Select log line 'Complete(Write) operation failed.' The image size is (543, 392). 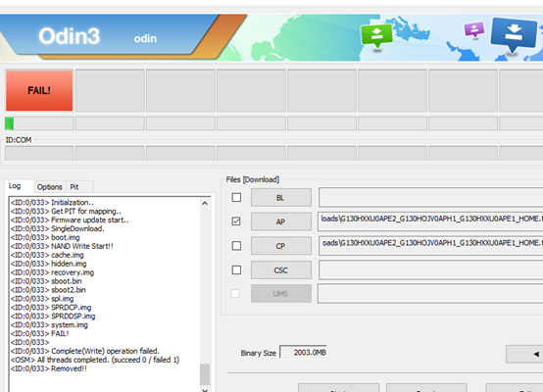tap(85, 351)
